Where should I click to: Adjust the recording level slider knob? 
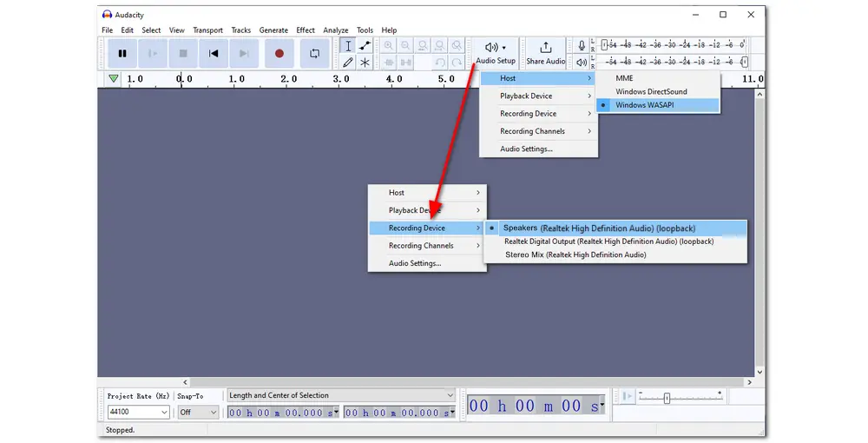click(x=604, y=45)
